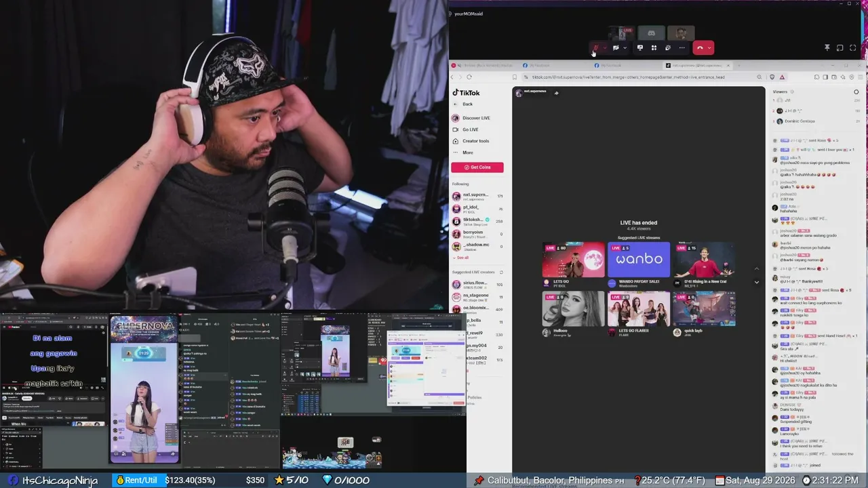868x488 pixels.
Task: Share your screen in the call
Action: [x=639, y=48]
